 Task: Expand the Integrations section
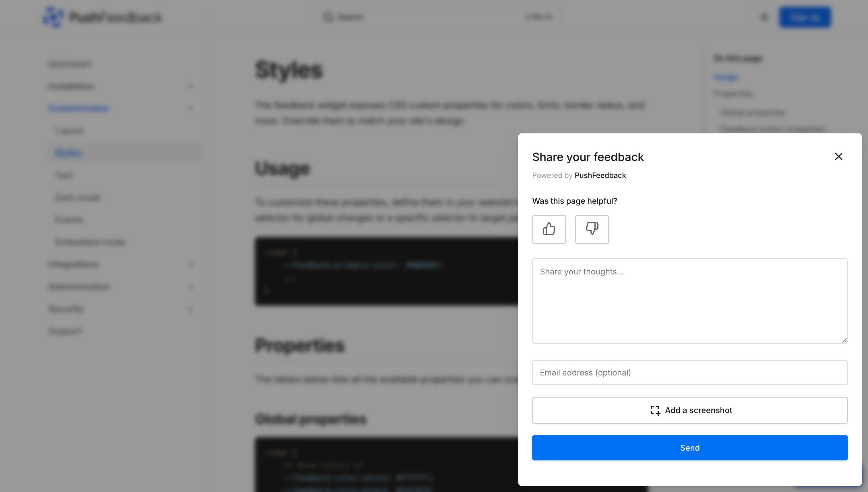(190, 264)
